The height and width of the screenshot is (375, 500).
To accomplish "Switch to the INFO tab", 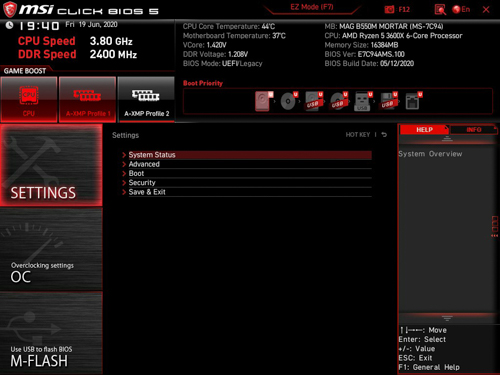I will 474,130.
